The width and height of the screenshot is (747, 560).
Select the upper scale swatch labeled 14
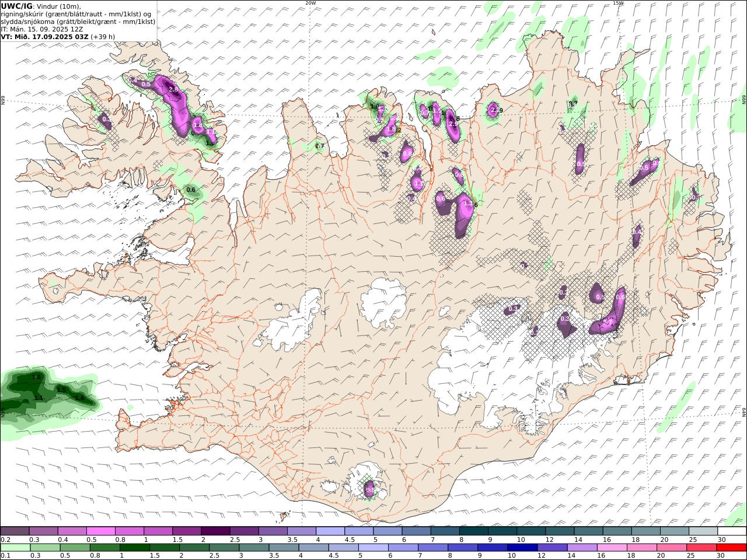[588, 531]
